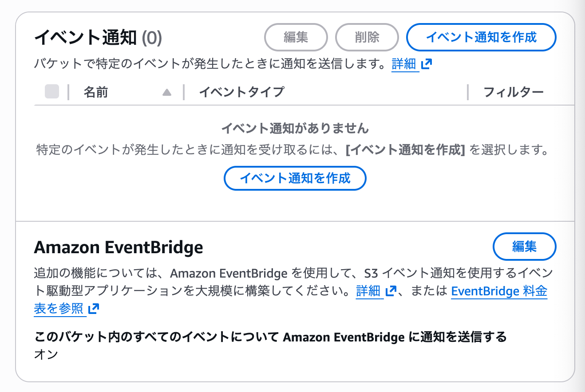
Task: Click the Amazon EventBridge section heading
Action: 119,247
